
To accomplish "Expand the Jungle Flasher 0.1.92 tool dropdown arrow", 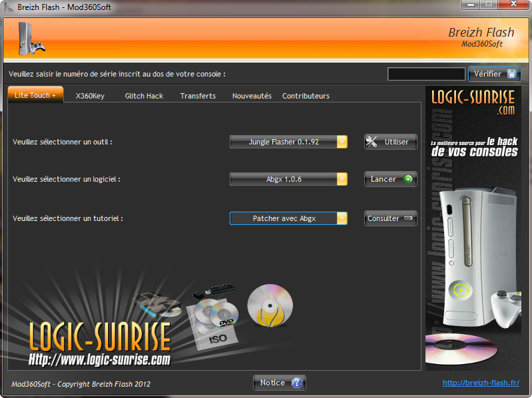I will click(x=342, y=142).
